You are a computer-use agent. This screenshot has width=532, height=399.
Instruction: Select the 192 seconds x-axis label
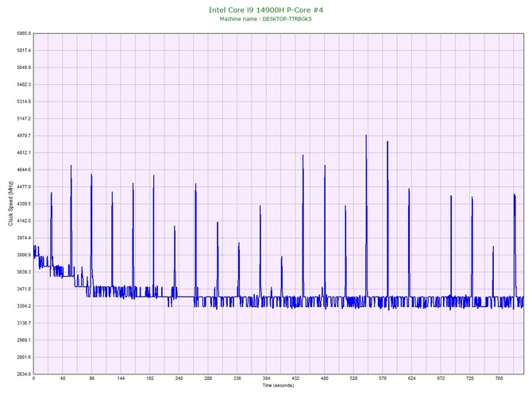tap(150, 378)
